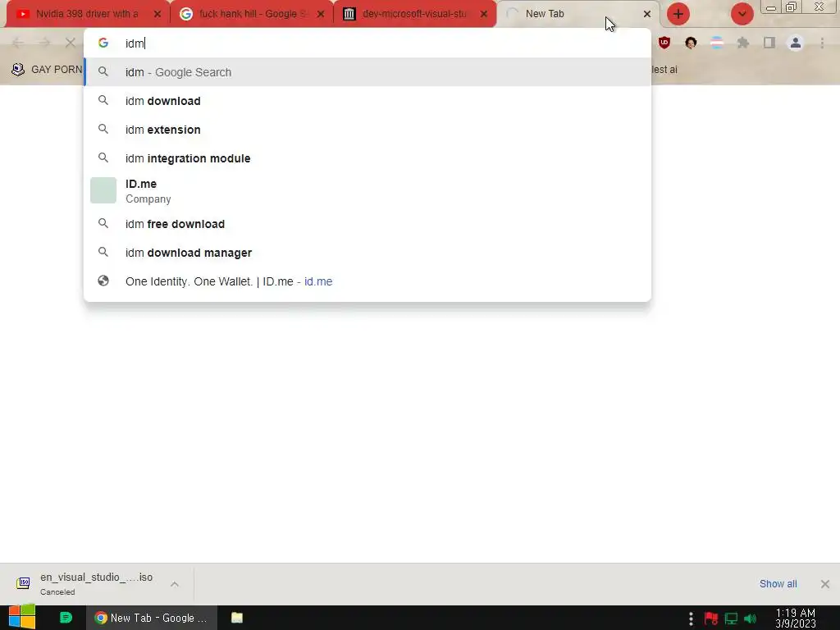Click the striped flag extension icon
The width and height of the screenshot is (840, 630).
click(717, 43)
